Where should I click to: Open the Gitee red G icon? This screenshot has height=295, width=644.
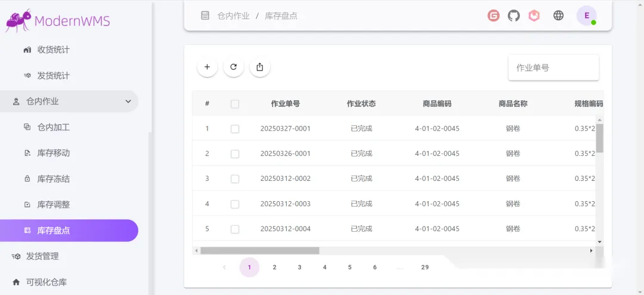(494, 16)
